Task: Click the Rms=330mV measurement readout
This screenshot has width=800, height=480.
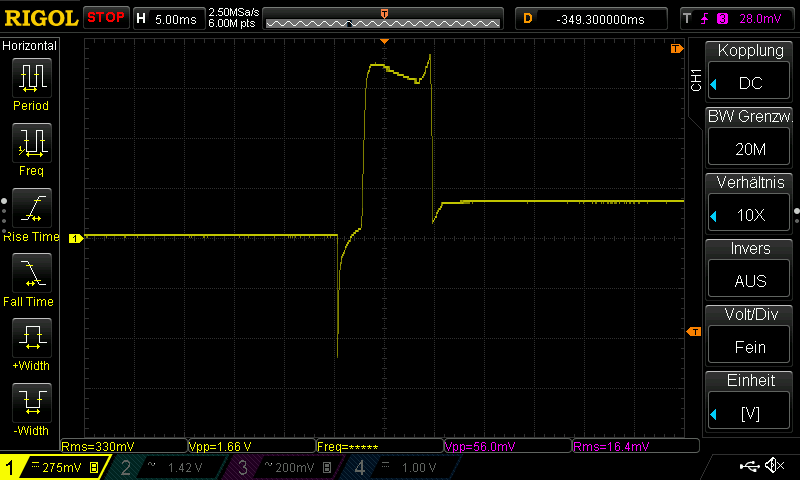Action: click(x=123, y=446)
